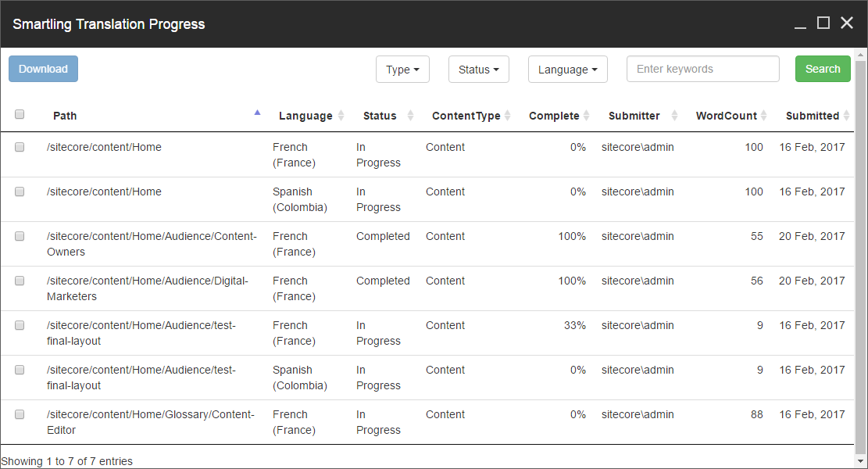Click the word count 56 cell
The height and width of the screenshot is (469, 868).
click(757, 281)
